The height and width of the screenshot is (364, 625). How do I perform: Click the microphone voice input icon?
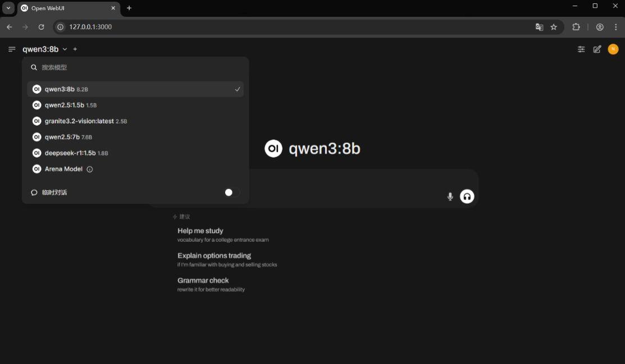[450, 196]
